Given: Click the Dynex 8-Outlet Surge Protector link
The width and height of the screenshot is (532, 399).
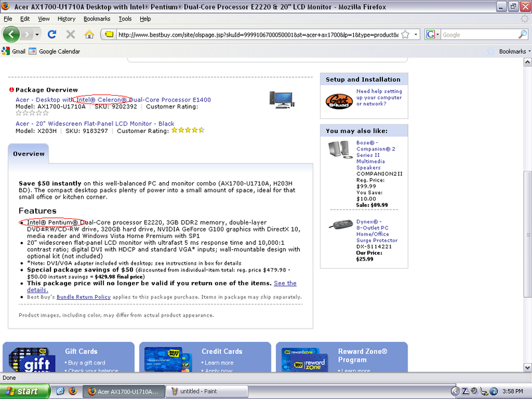Looking at the screenshot, I should [376, 231].
